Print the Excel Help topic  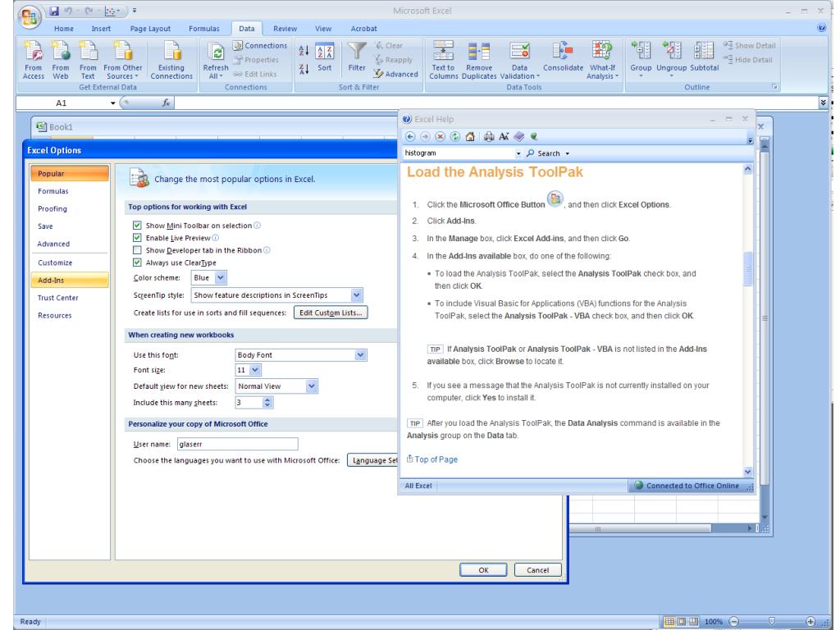coord(489,137)
